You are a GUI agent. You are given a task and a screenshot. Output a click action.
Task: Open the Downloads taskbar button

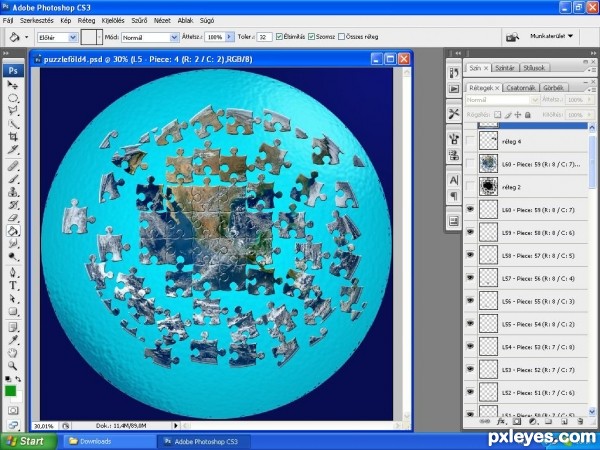[108, 441]
